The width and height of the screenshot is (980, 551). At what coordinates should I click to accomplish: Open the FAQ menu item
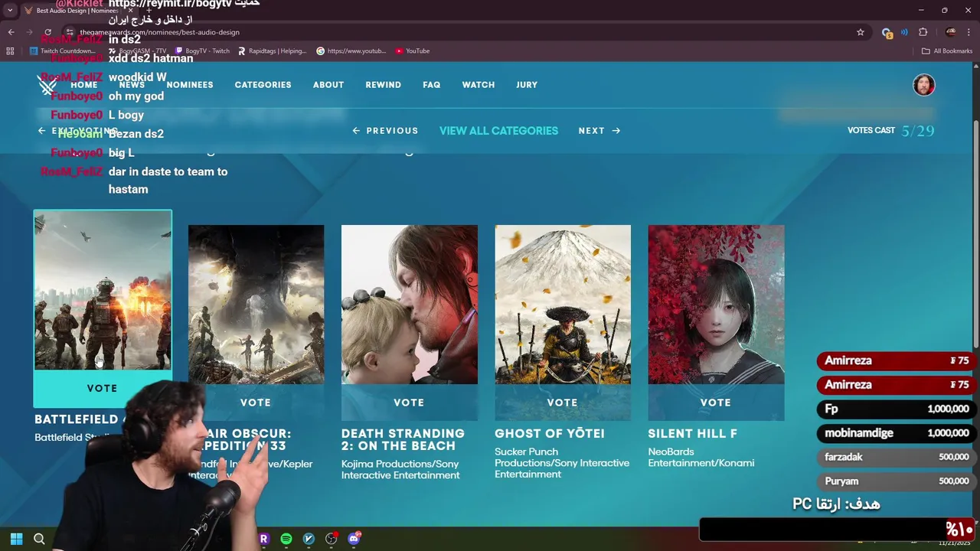click(x=432, y=85)
